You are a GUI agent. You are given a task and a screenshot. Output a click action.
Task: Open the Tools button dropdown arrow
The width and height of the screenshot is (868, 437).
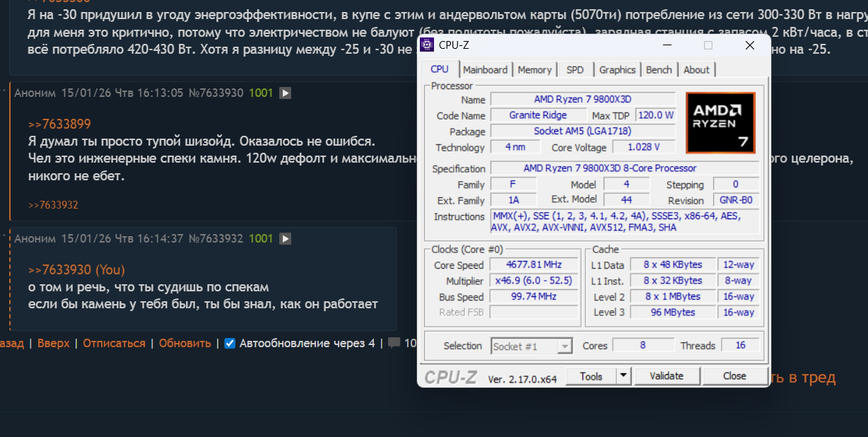click(623, 376)
